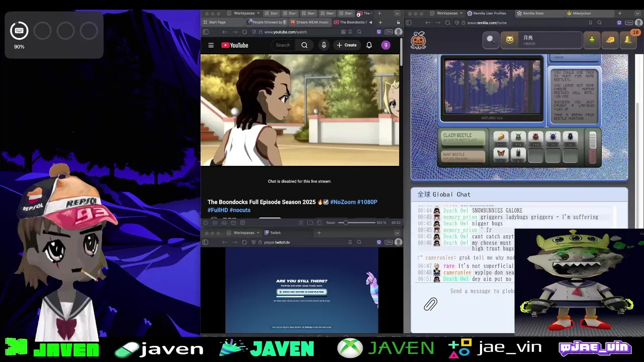Image resolution: width=644 pixels, height=362 pixels.
Task: Click keyboard battery widget showing 90%
Action: [x=19, y=31]
